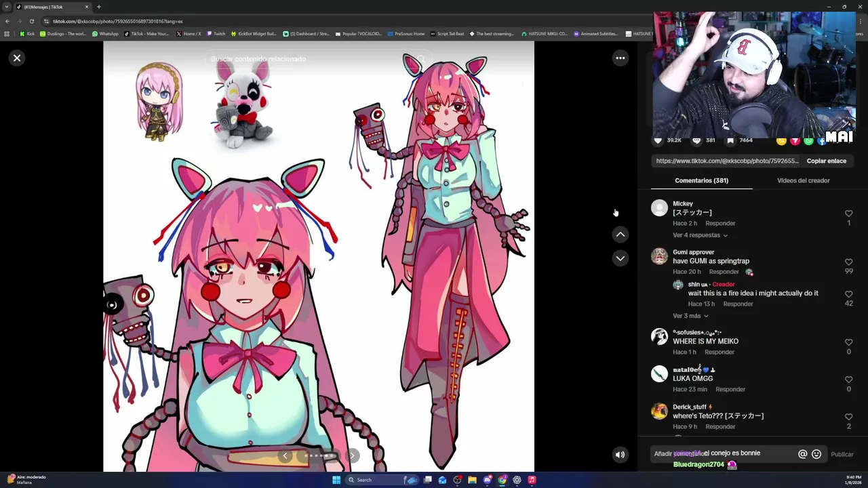Go to the next post with down chevron

pos(620,258)
